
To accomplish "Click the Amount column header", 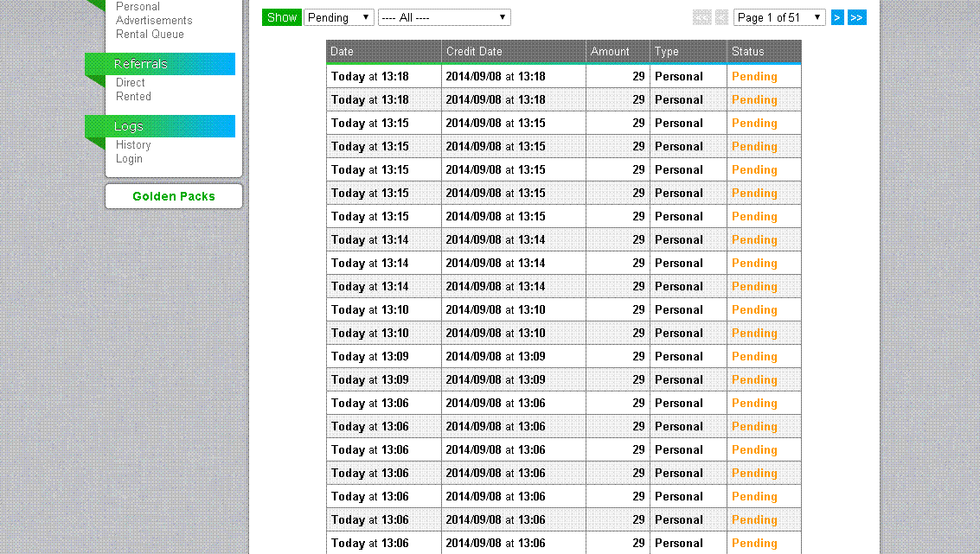I will pyautogui.click(x=618, y=51).
